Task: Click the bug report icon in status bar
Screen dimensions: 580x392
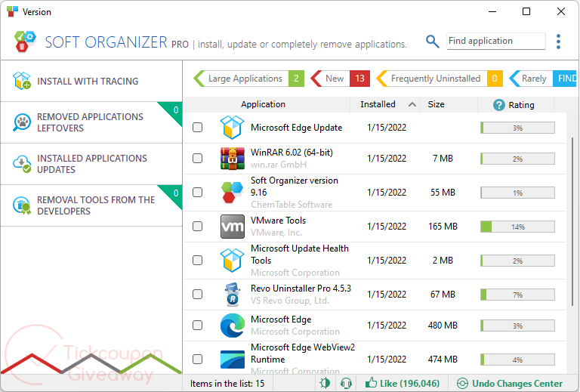Action: point(325,383)
